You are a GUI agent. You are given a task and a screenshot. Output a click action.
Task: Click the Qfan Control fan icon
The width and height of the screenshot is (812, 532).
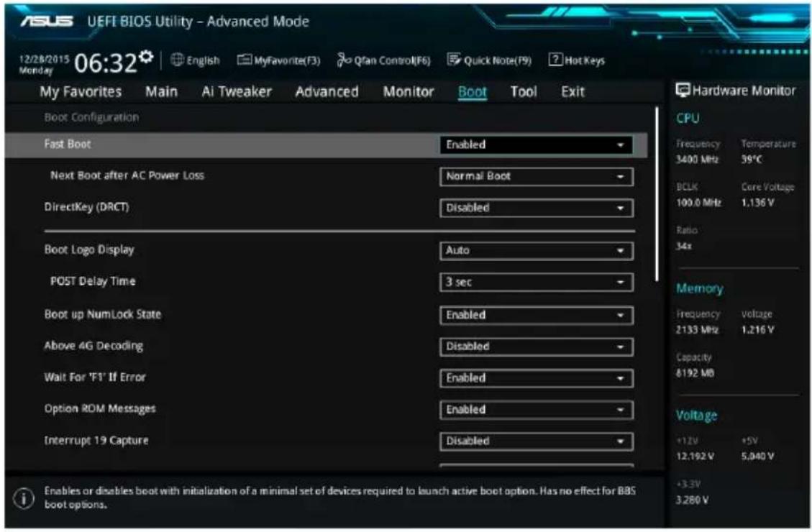pos(344,60)
